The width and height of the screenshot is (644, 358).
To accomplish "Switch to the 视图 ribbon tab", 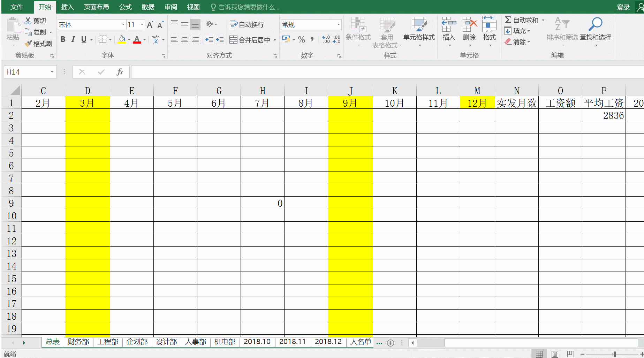I will pos(193,7).
